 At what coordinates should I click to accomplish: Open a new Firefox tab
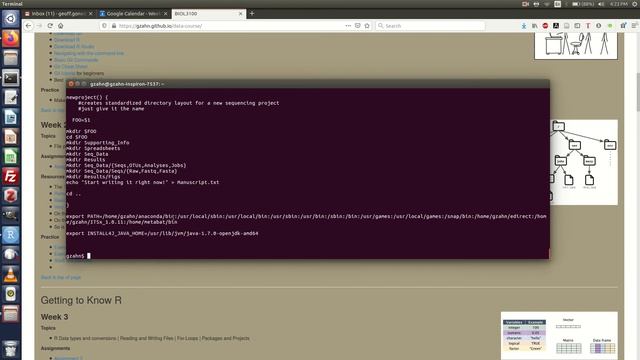pos(252,13)
